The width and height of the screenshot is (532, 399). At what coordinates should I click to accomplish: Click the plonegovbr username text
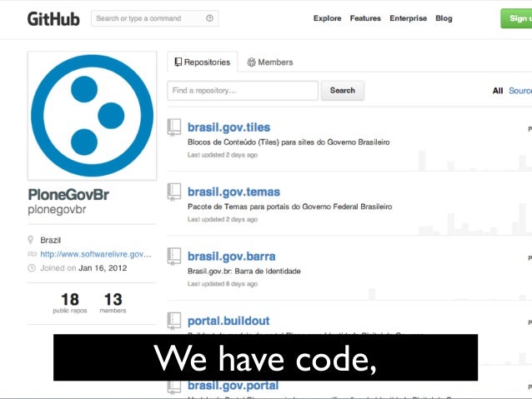57,210
